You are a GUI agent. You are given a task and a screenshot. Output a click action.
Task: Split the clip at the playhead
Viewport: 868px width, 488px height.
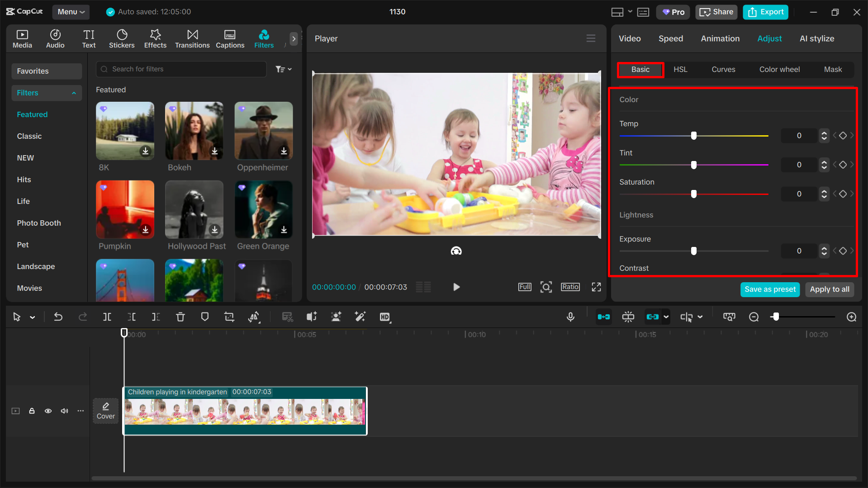pyautogui.click(x=107, y=317)
